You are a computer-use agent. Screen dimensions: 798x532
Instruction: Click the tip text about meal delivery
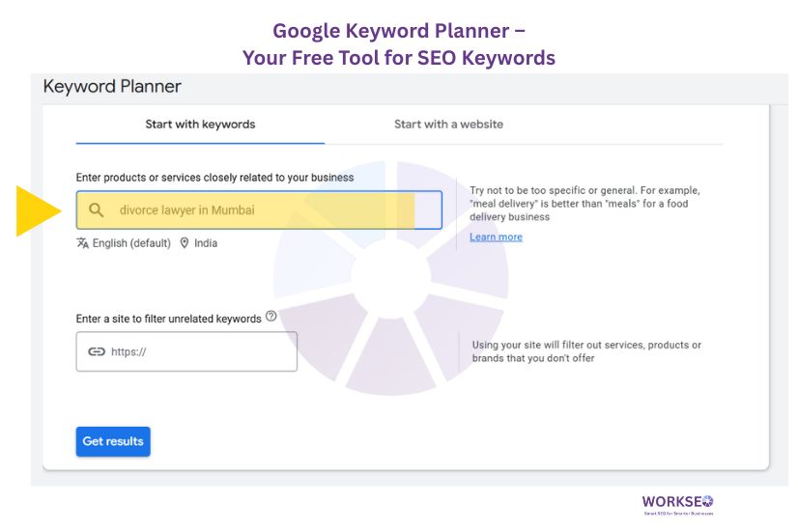[584, 204]
